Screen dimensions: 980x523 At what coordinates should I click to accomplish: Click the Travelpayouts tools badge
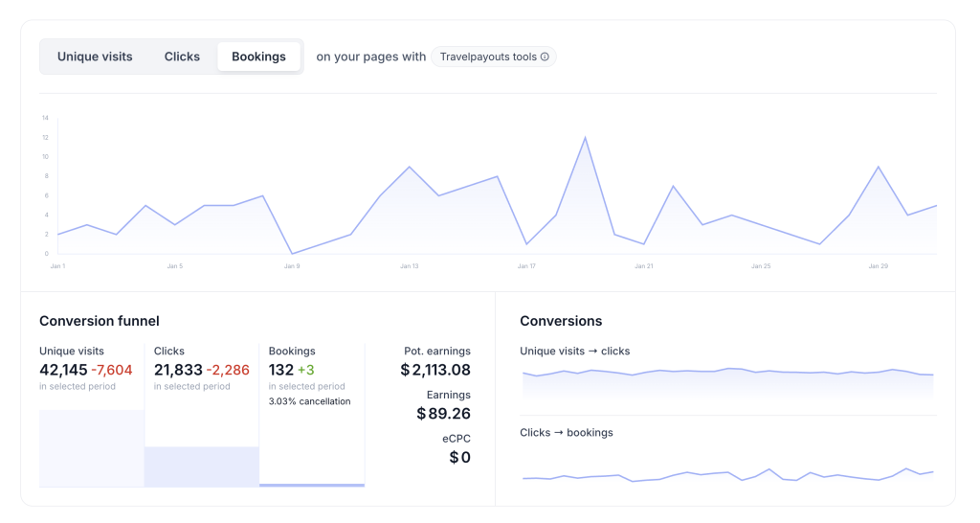click(x=487, y=57)
